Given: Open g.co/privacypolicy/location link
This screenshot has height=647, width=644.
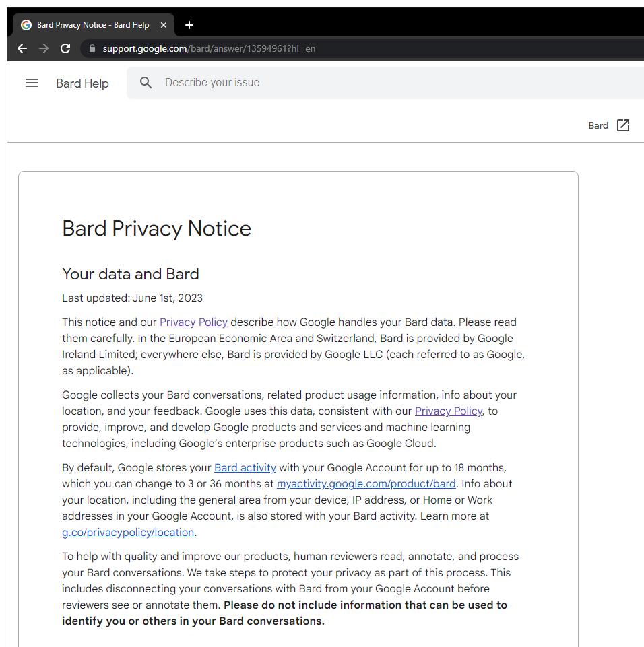Looking at the screenshot, I should pos(128,533).
